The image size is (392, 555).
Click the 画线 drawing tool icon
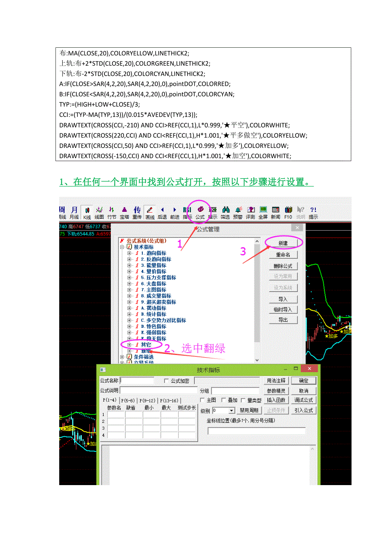(x=150, y=212)
